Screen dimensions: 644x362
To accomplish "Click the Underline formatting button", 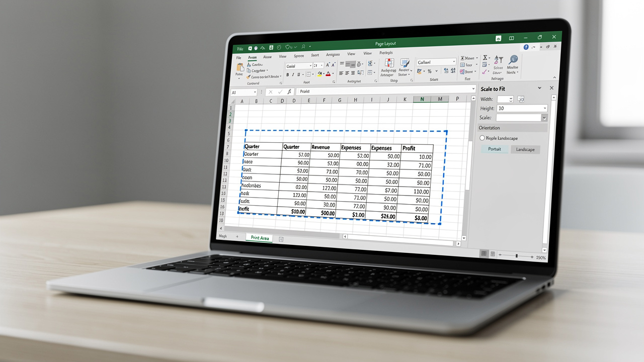I will [x=298, y=74].
